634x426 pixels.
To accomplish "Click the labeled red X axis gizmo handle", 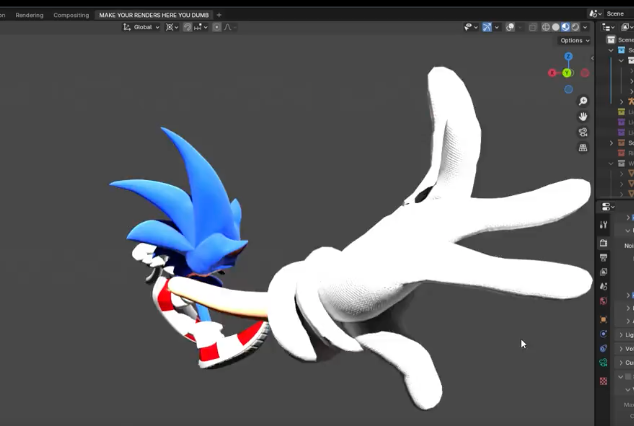I will tap(552, 73).
